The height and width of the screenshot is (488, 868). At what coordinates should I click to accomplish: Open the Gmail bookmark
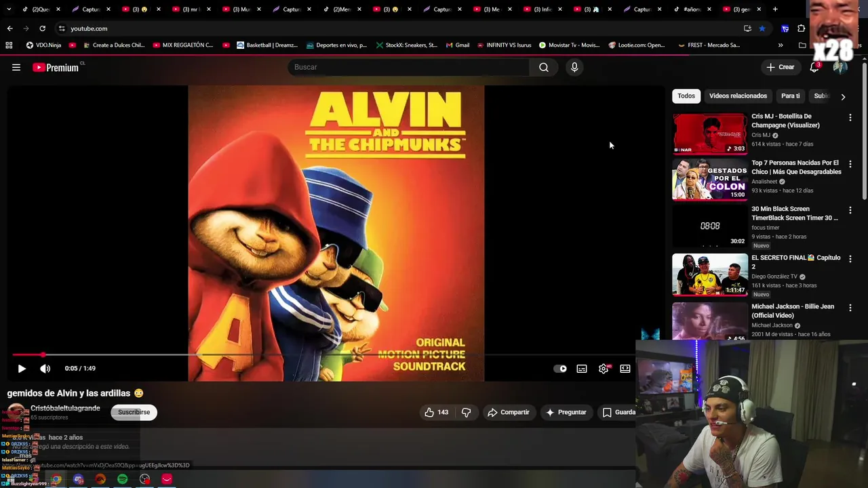pyautogui.click(x=458, y=45)
